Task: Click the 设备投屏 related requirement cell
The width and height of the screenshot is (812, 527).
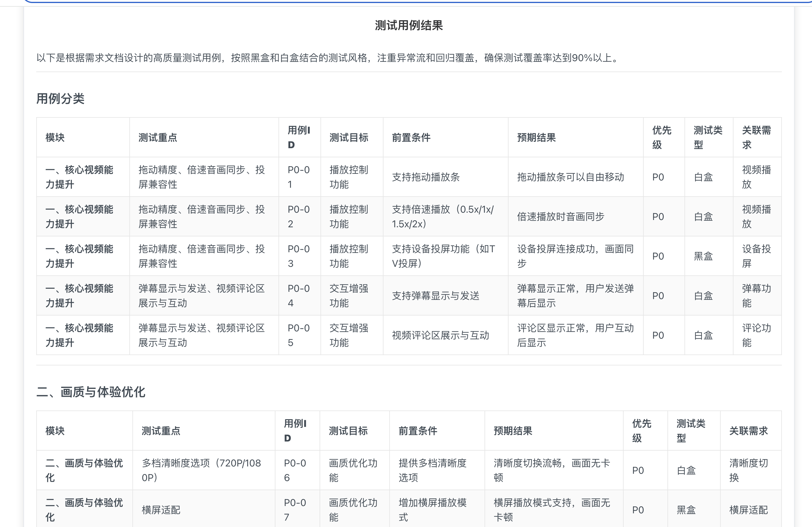Action: coord(756,256)
